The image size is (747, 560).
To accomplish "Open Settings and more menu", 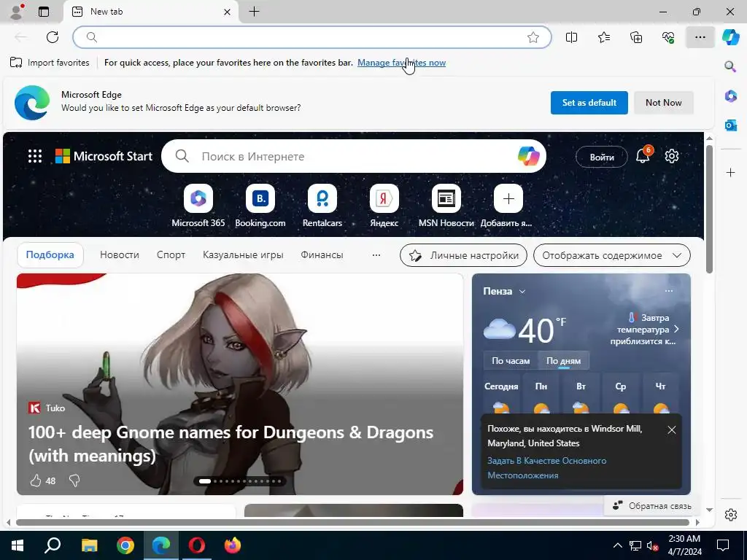I will [700, 37].
